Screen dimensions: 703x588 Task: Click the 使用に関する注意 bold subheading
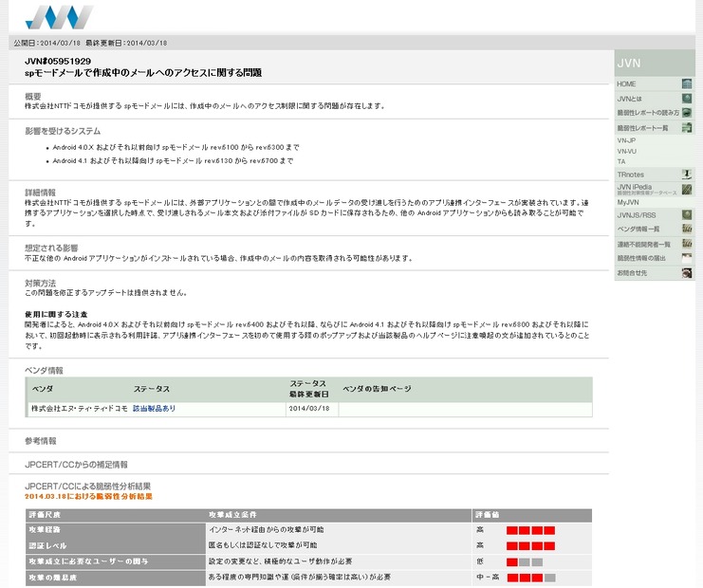56,314
